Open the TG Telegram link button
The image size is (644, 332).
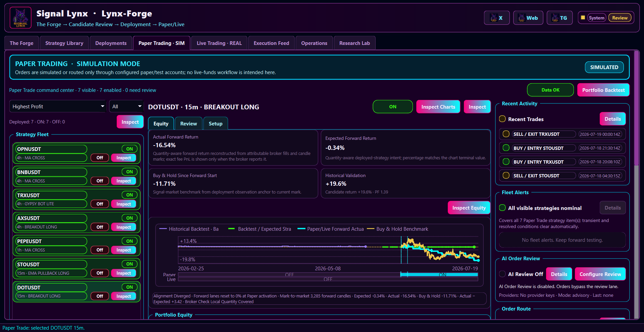coord(559,18)
